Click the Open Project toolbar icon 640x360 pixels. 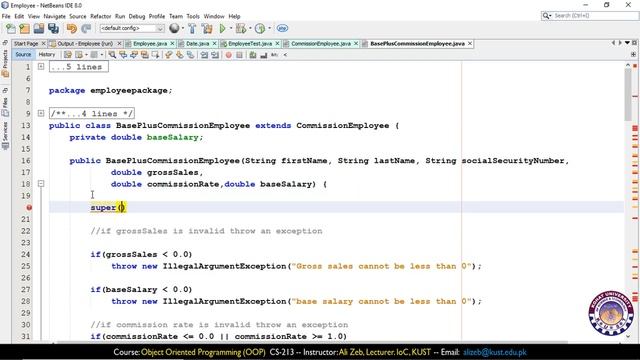[x=39, y=28]
